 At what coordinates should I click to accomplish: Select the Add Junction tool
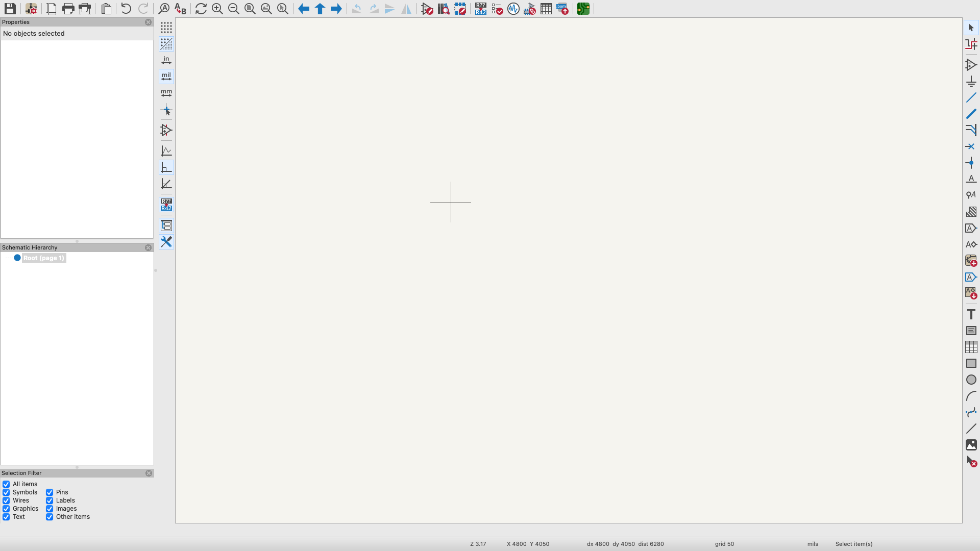[x=971, y=163]
